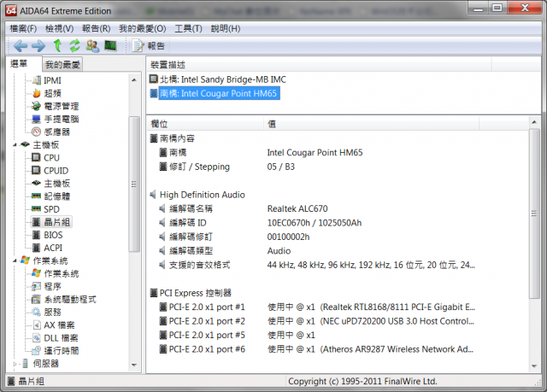Select IPMI in the tree
547x392 pixels.
tap(52, 80)
